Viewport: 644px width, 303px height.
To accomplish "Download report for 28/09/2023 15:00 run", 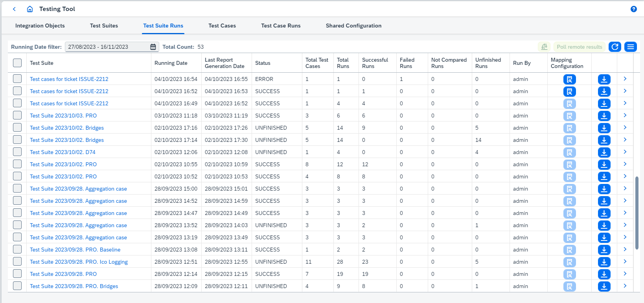I will coord(604,189).
